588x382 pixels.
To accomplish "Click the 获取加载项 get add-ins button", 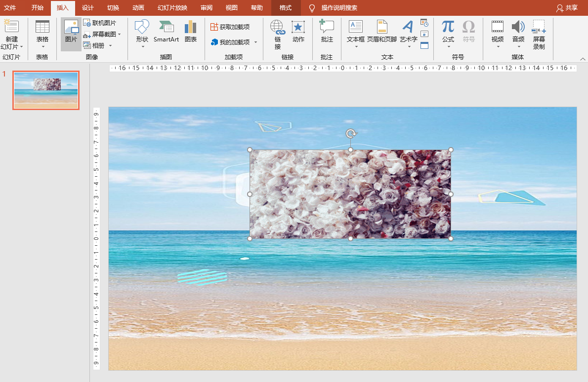I will click(230, 27).
